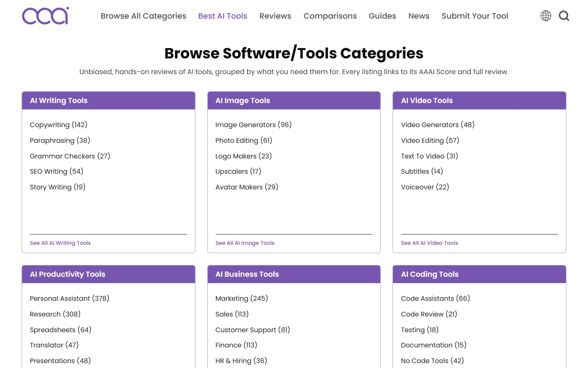The width and height of the screenshot is (588, 368).
Task: Select Grammar Checkers (27)
Action: [x=70, y=156]
